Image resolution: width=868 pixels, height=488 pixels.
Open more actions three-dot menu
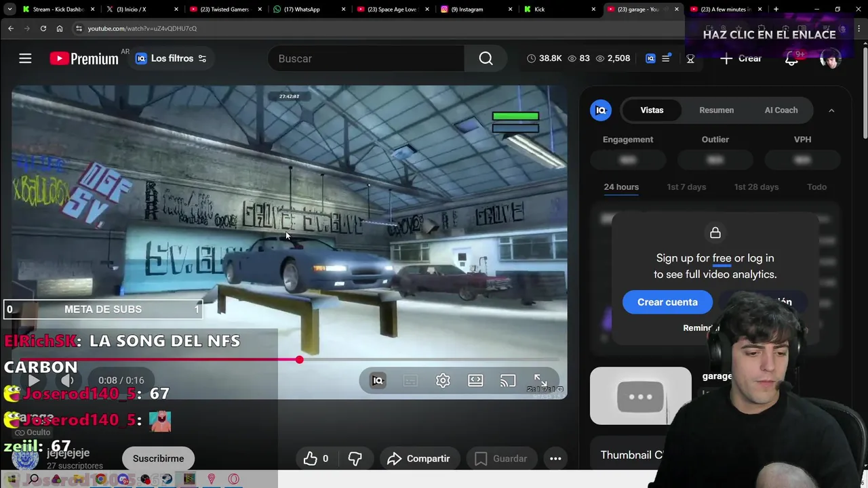pos(555,459)
